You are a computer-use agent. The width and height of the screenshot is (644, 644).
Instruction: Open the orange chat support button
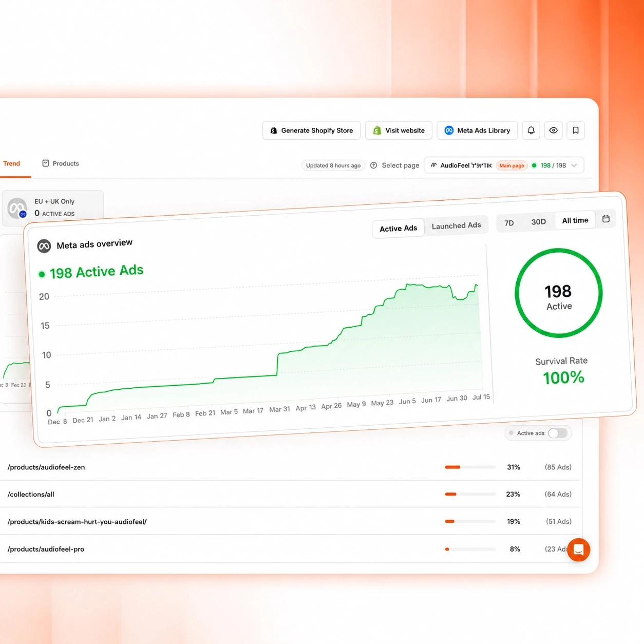pyautogui.click(x=579, y=550)
